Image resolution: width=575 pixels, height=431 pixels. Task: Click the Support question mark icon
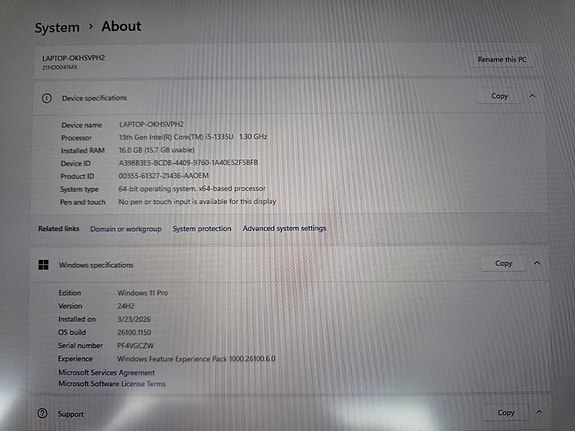(x=43, y=413)
